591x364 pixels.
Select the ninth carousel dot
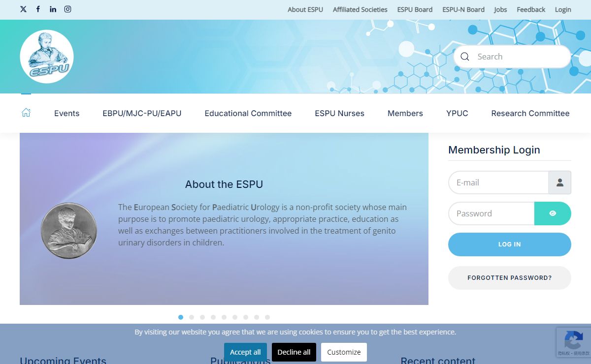[x=267, y=317]
